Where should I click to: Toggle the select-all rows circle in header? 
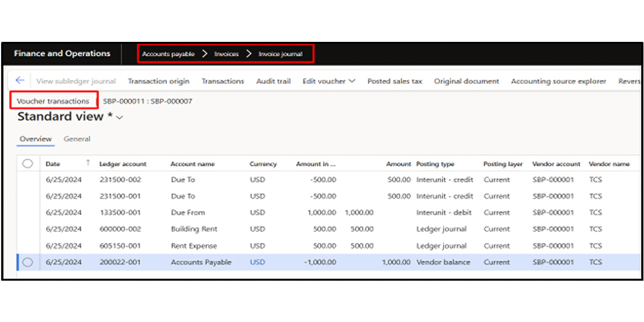(28, 164)
